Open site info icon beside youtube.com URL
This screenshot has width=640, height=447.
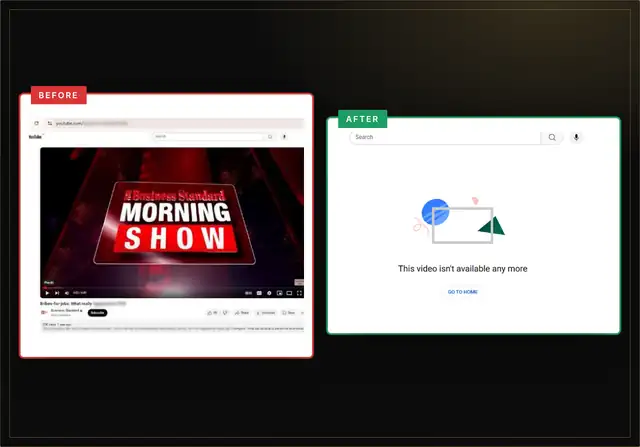[x=50, y=123]
